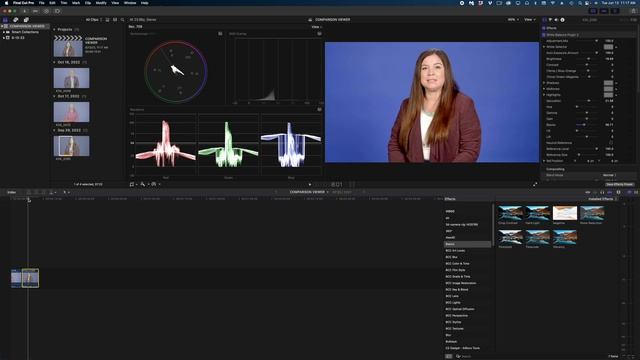Open RGB parade waveform settings icon

[x=320, y=109]
